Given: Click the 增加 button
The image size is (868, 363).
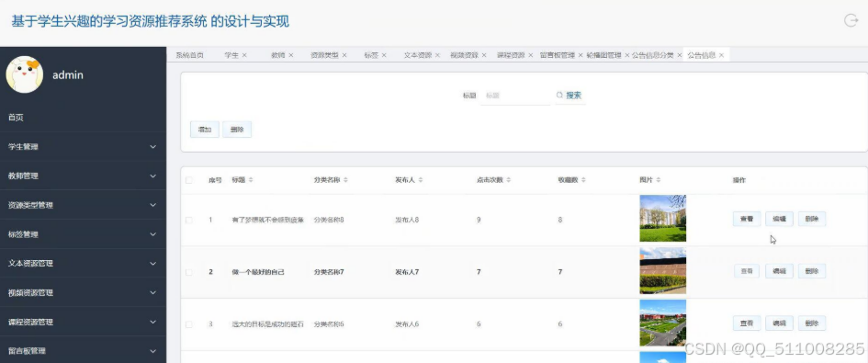Looking at the screenshot, I should pyautogui.click(x=205, y=130).
